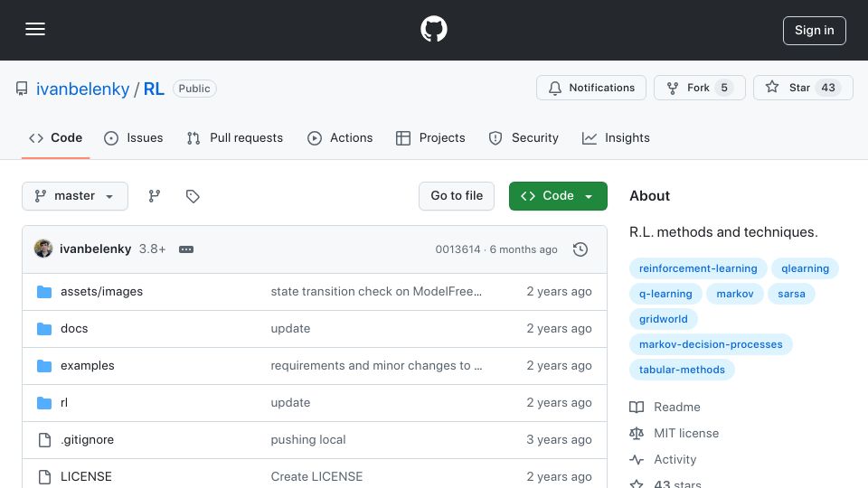Open the Pull requests tab
868x488 pixels.
pyautogui.click(x=235, y=137)
